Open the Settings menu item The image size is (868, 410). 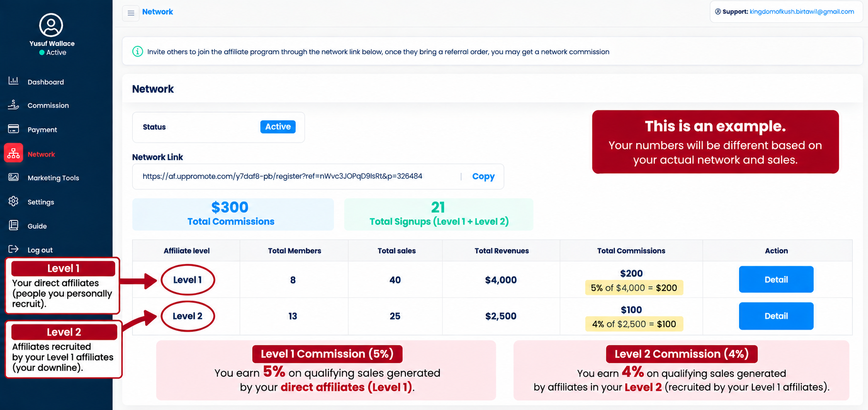pyautogui.click(x=41, y=202)
